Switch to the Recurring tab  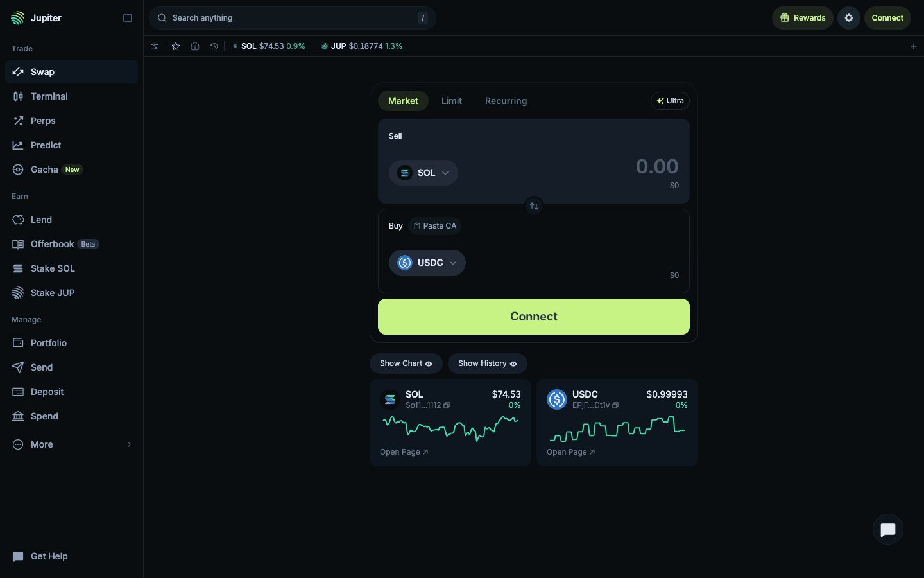[x=506, y=101]
